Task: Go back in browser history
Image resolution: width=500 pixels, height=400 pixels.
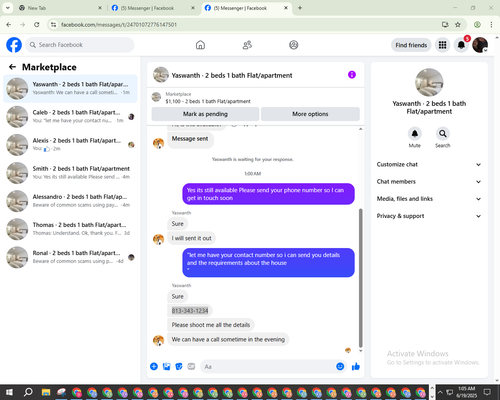Action: pos(9,24)
